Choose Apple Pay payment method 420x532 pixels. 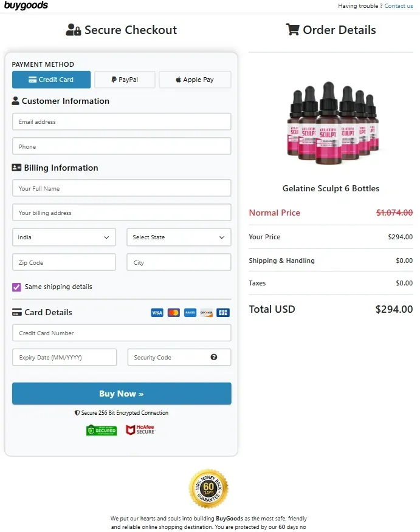coord(195,80)
